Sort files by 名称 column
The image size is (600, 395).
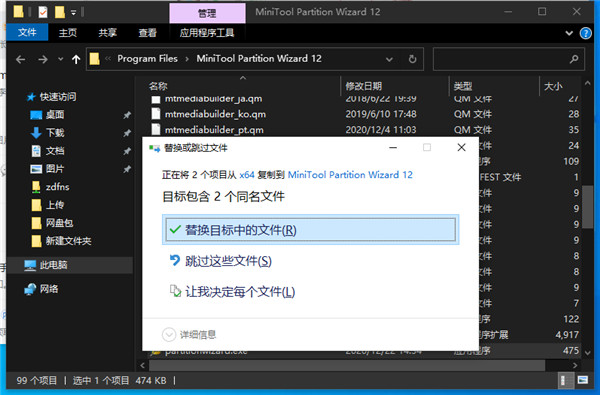point(158,86)
